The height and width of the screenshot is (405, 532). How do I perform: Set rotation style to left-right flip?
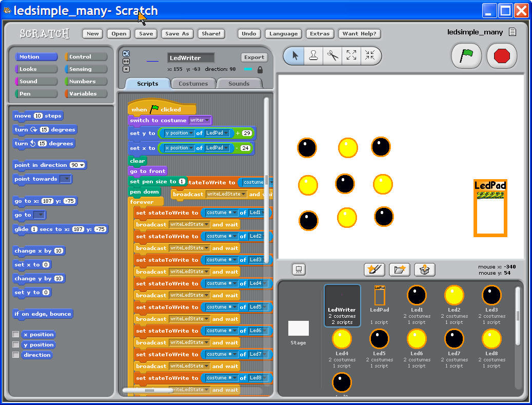click(x=126, y=62)
